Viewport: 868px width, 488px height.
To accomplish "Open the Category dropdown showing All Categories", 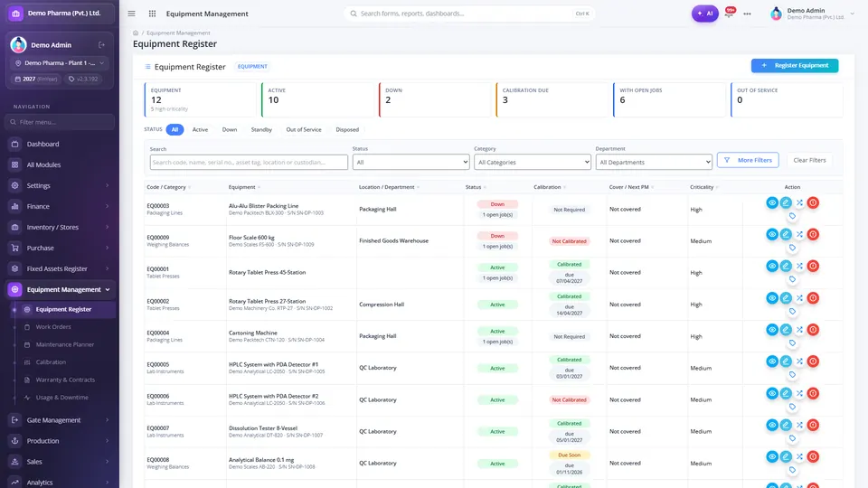I will pyautogui.click(x=532, y=162).
